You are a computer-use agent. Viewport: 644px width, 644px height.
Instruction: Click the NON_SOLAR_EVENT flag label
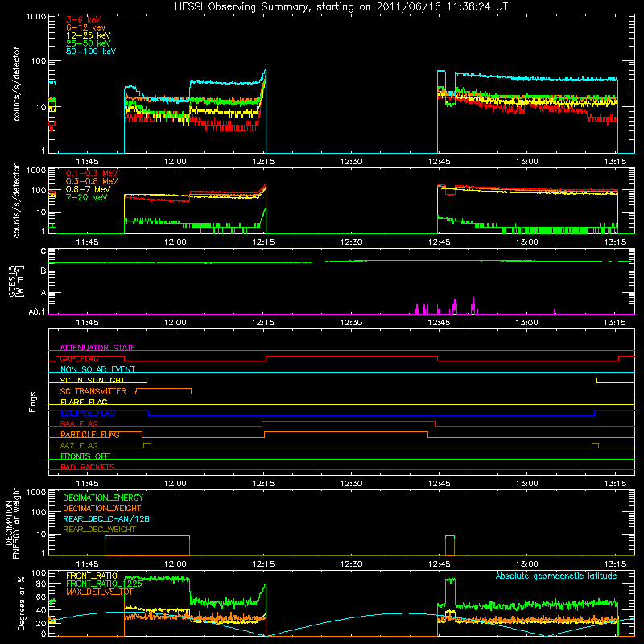click(x=97, y=369)
